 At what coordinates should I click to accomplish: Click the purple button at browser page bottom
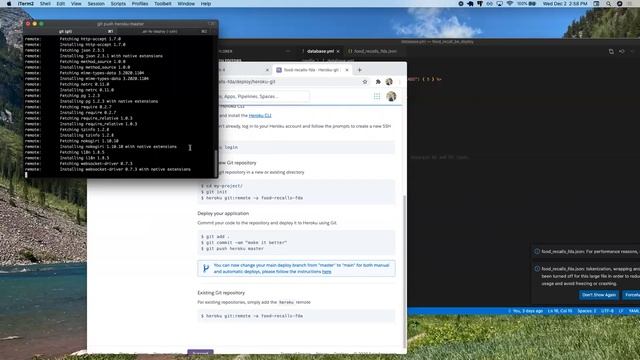click(x=200, y=352)
